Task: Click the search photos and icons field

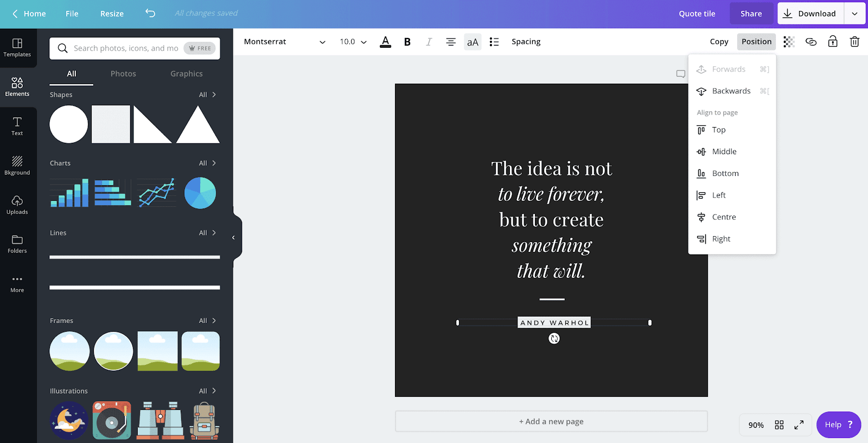Action: pyautogui.click(x=135, y=48)
